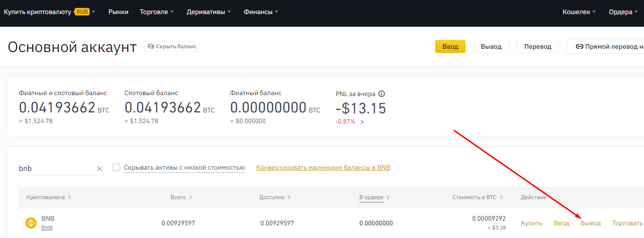
Task: Click the Основной аккаунт page title
Action: (72, 47)
